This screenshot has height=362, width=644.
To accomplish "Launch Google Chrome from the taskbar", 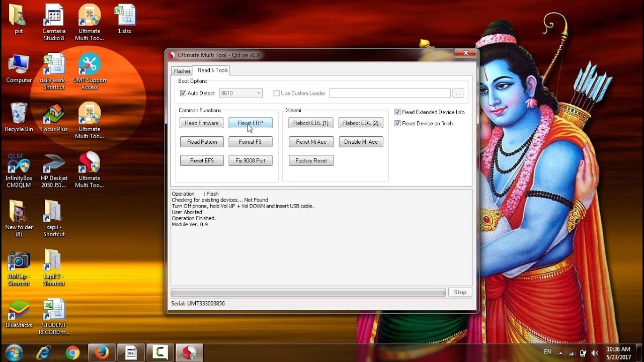I will click(72, 352).
